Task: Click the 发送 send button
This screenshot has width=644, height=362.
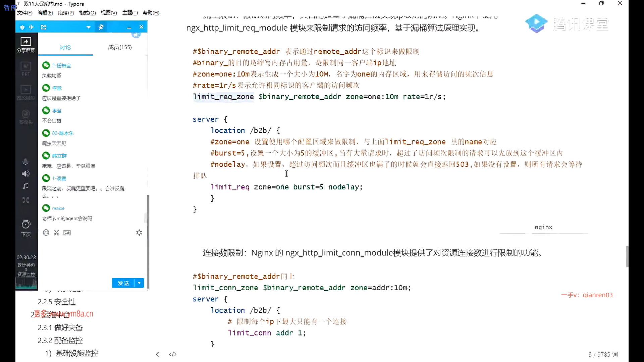Action: click(x=123, y=283)
